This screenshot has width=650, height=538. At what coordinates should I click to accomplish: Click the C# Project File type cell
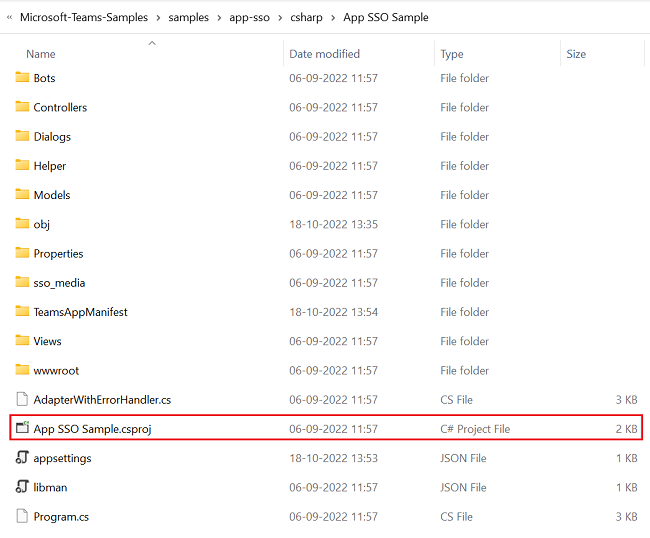point(475,429)
